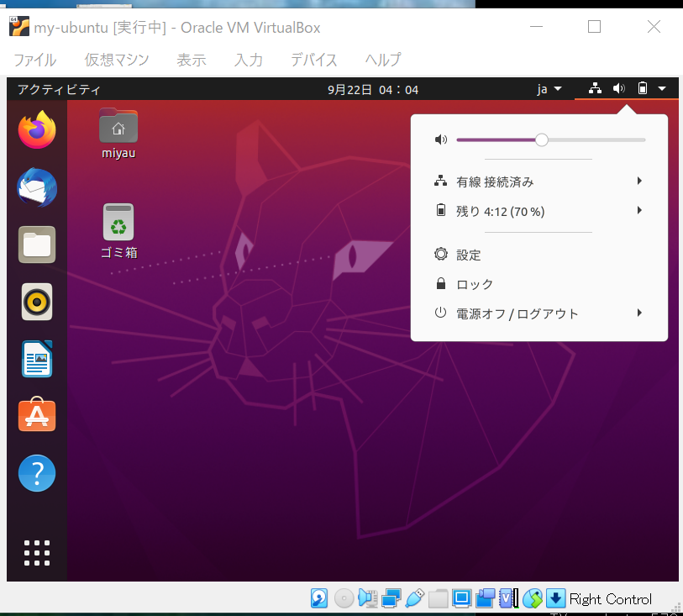Click VirtualBox recording status icon
The width and height of the screenshot is (683, 616).
tap(485, 598)
